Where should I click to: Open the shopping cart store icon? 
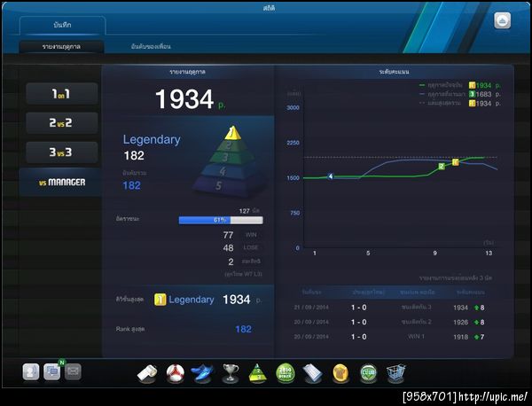[x=395, y=373]
